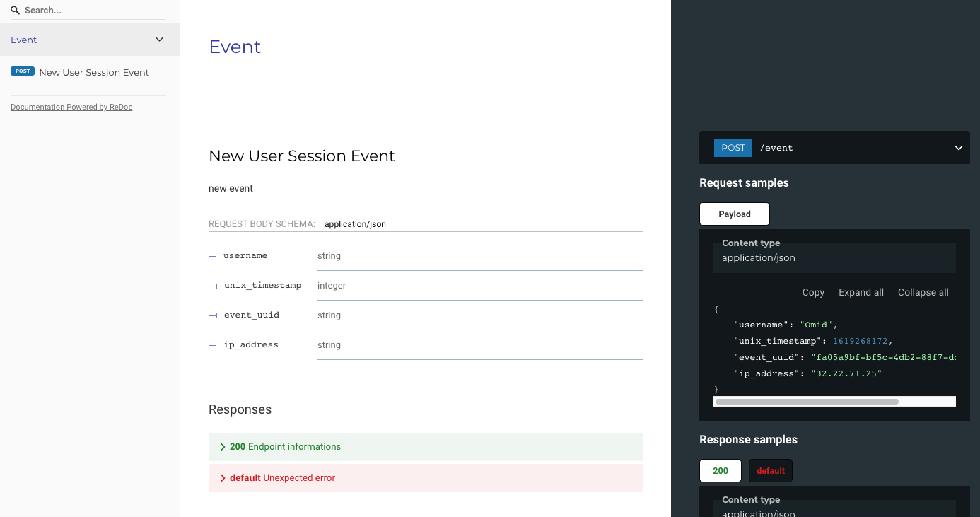
Task: Click the Response samples heading
Action: pyautogui.click(x=748, y=440)
